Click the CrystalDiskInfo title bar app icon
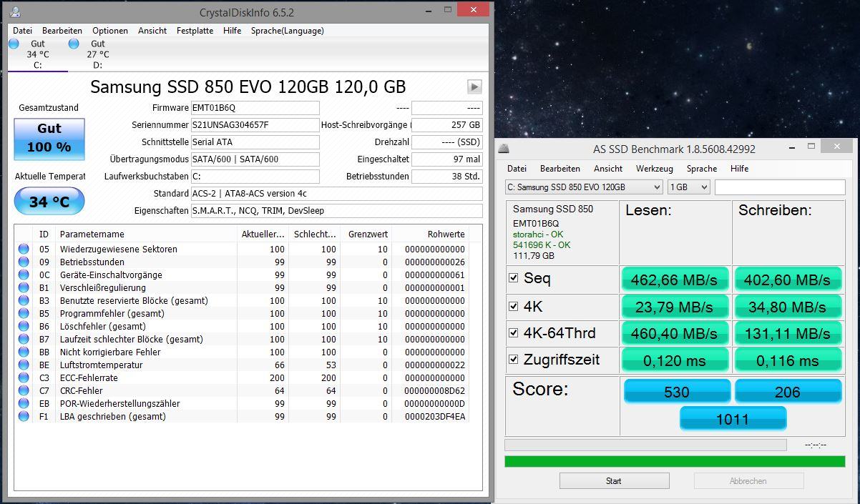 point(14,12)
